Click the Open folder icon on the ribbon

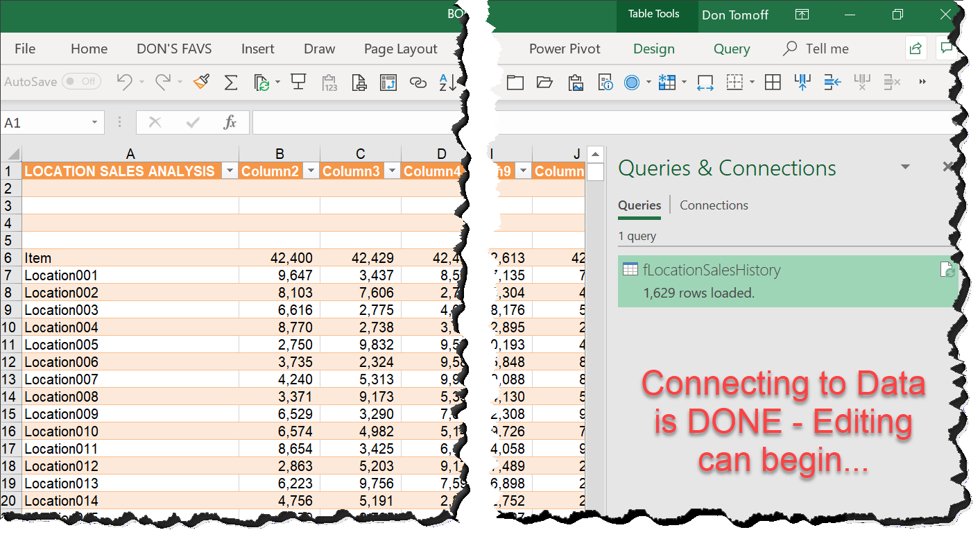[x=545, y=82]
